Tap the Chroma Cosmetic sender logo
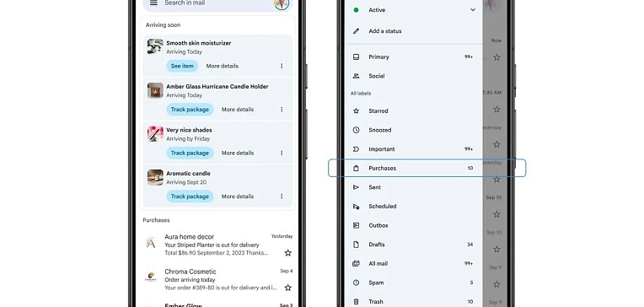644x307 pixels. tap(151, 277)
